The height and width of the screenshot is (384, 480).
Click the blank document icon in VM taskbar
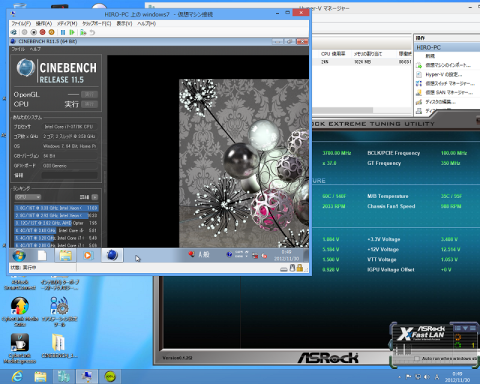tap(42, 256)
